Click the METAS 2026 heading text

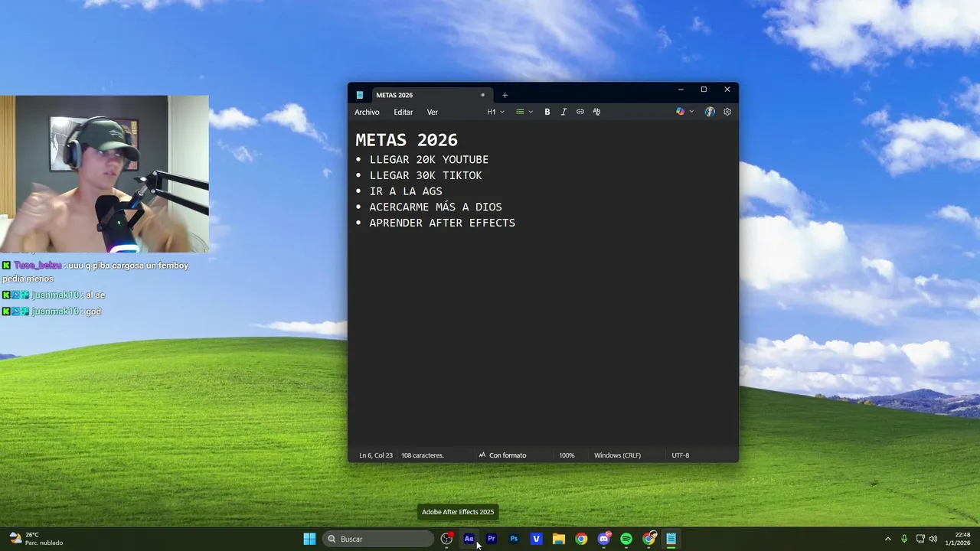point(407,140)
